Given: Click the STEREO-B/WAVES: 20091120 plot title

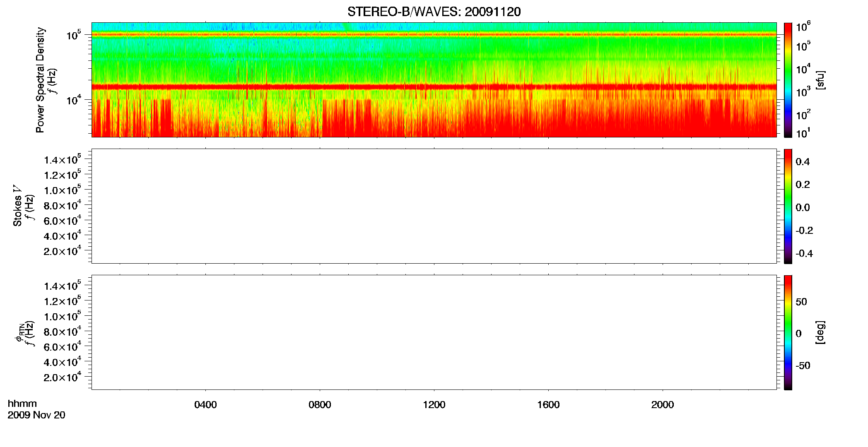Looking at the screenshot, I should (x=434, y=12).
